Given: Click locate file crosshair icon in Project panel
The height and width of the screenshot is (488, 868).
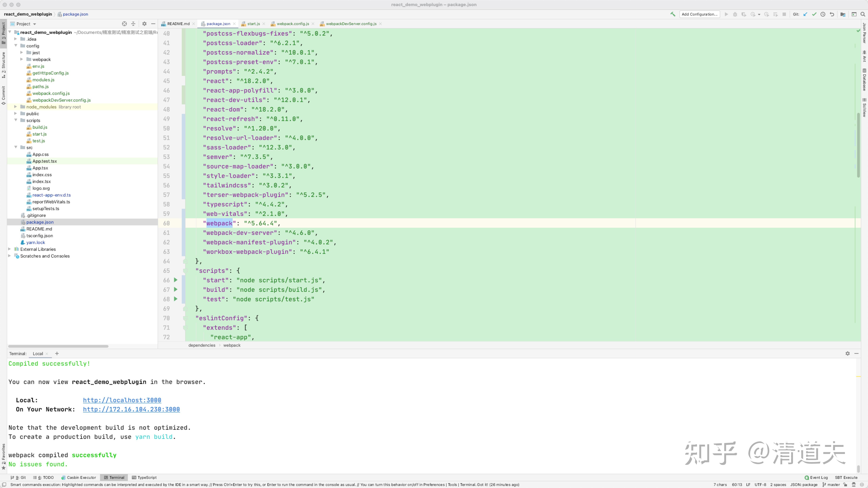Looking at the screenshot, I should tap(124, 24).
